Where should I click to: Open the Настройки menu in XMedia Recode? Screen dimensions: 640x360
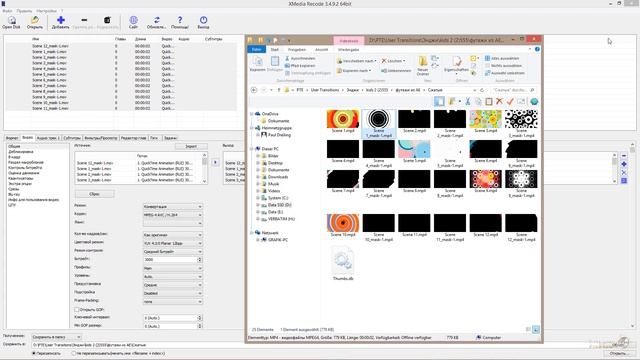[x=46, y=11]
